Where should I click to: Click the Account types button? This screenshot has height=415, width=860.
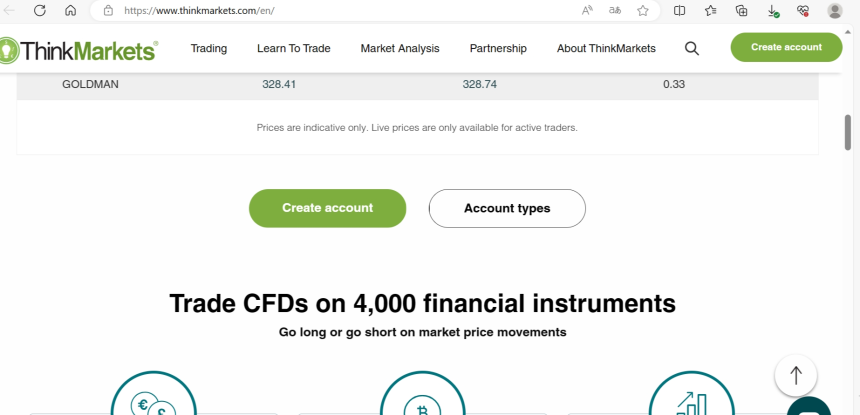pos(507,208)
